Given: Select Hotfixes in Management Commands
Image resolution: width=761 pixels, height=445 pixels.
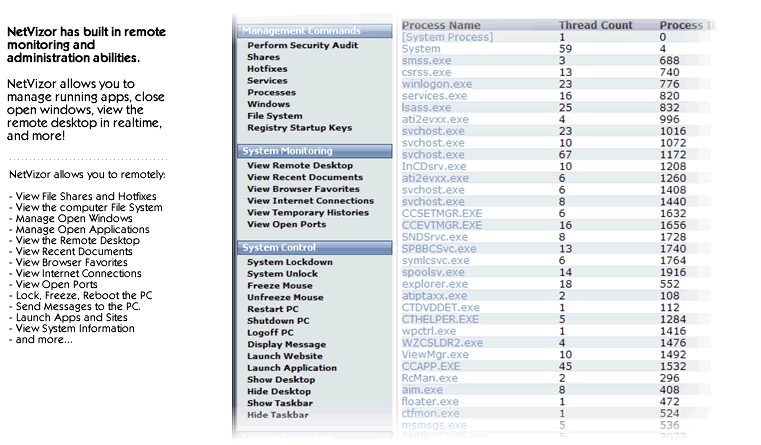Looking at the screenshot, I should pos(267,69).
